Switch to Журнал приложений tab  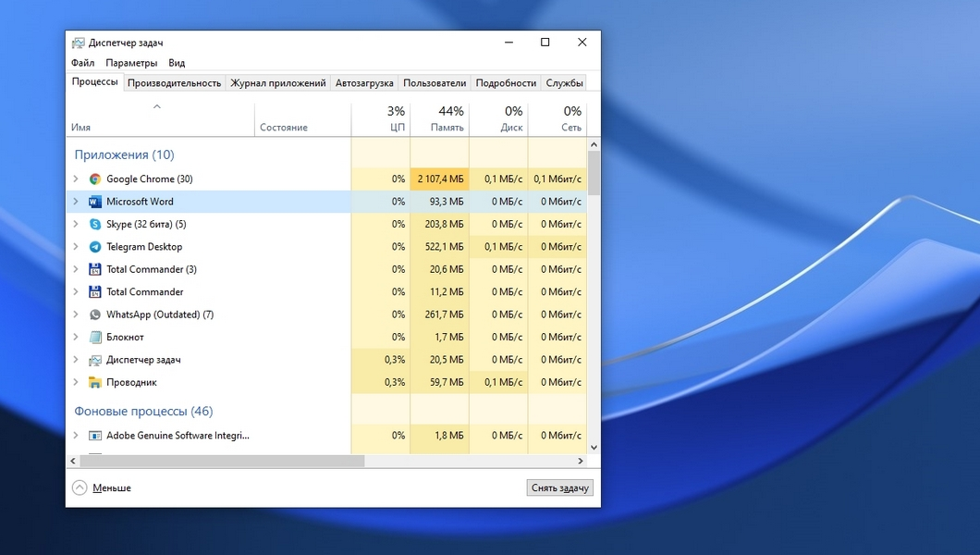(x=278, y=83)
